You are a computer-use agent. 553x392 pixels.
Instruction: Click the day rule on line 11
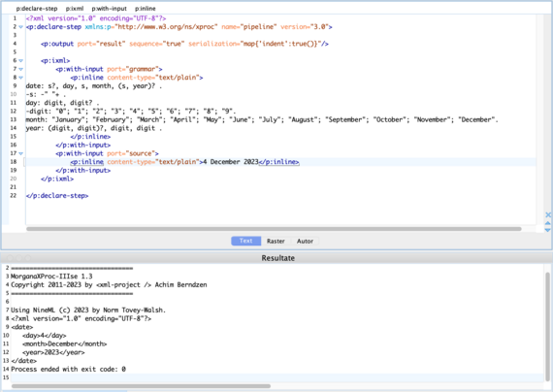[62, 103]
